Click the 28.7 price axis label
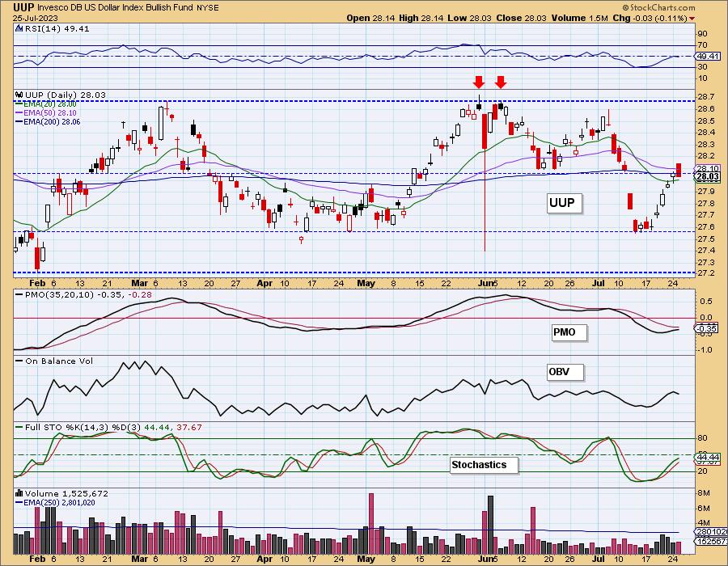 705,97
